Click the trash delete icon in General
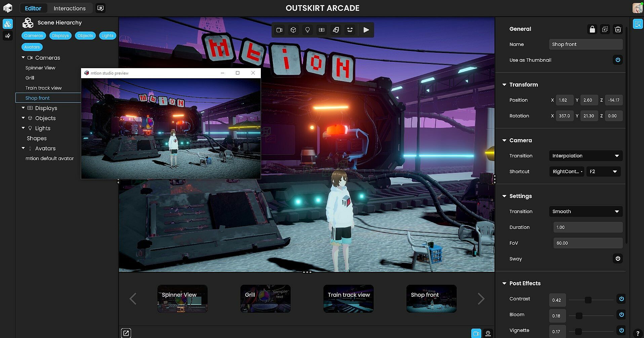Viewport: 644px width, 338px height. (x=617, y=30)
